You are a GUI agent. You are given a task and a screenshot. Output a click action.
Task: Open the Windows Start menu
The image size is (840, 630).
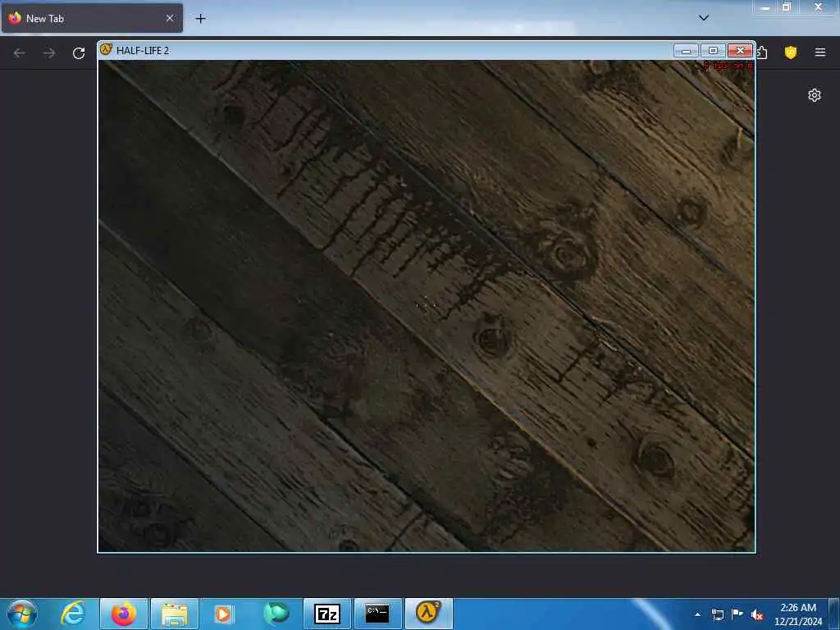coord(22,614)
